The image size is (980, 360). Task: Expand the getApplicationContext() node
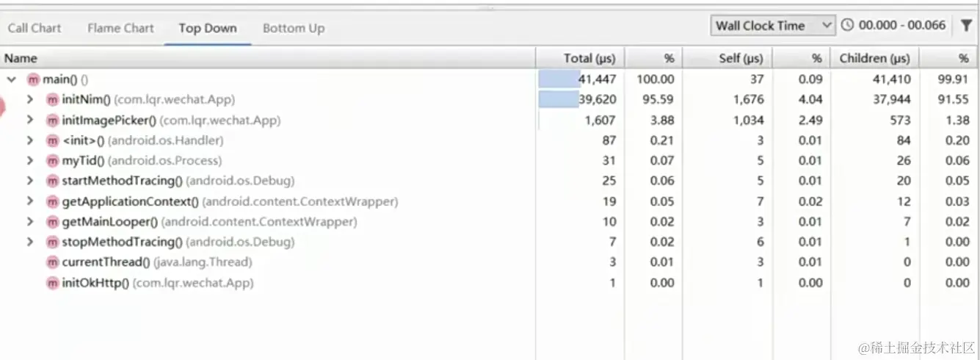pos(30,201)
